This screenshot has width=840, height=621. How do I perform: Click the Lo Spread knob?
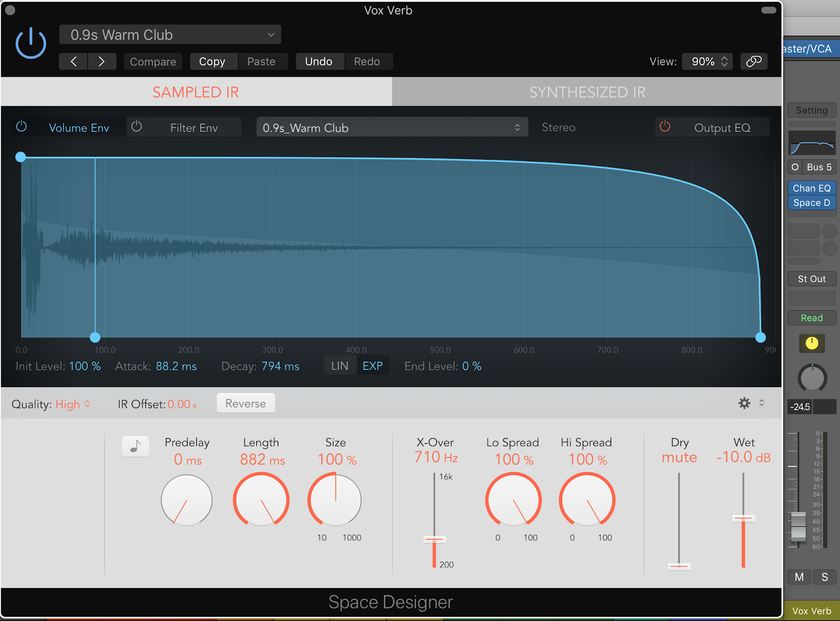(513, 500)
